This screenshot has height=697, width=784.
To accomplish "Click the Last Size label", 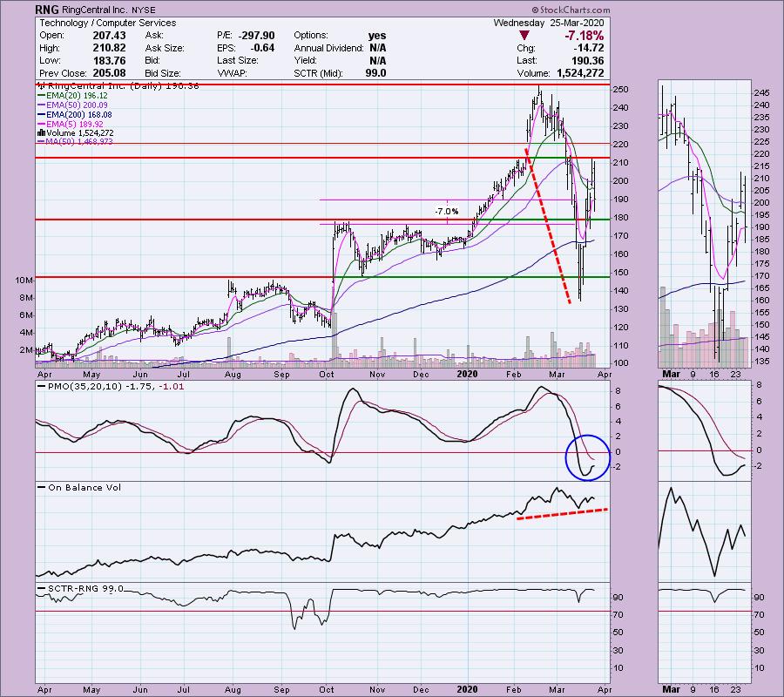I will click(238, 60).
